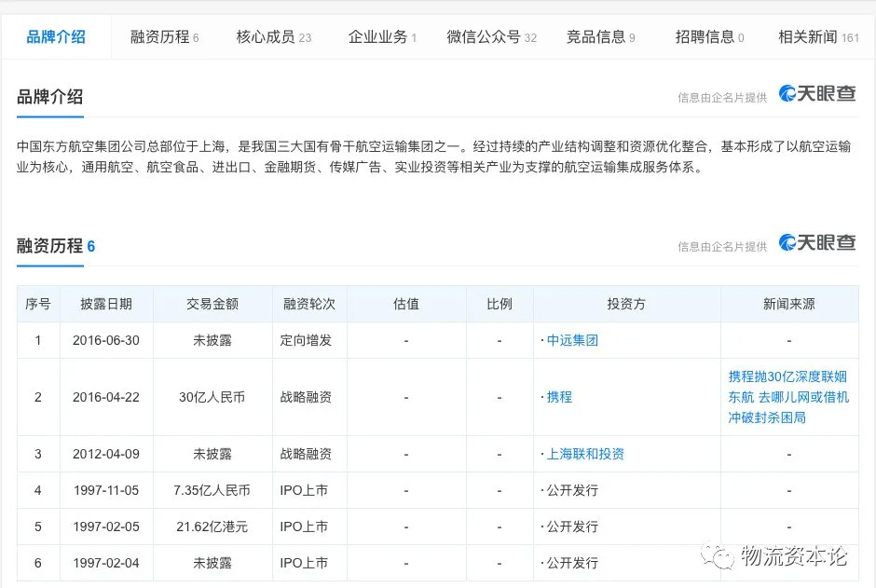The image size is (876, 588).
Task: Click the 序号 column header
Action: point(38,304)
